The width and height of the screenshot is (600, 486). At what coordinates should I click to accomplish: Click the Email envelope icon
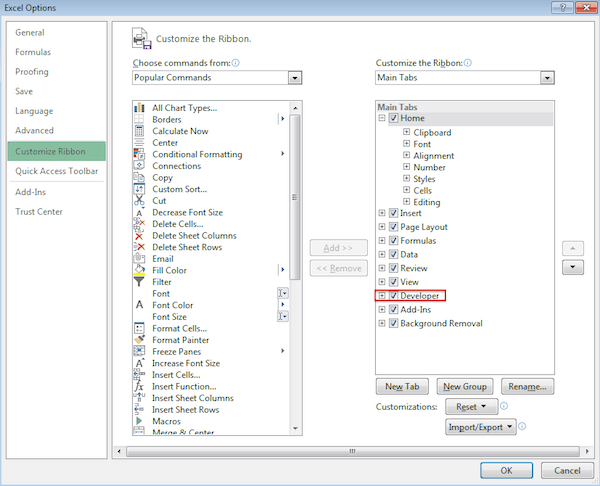140,259
